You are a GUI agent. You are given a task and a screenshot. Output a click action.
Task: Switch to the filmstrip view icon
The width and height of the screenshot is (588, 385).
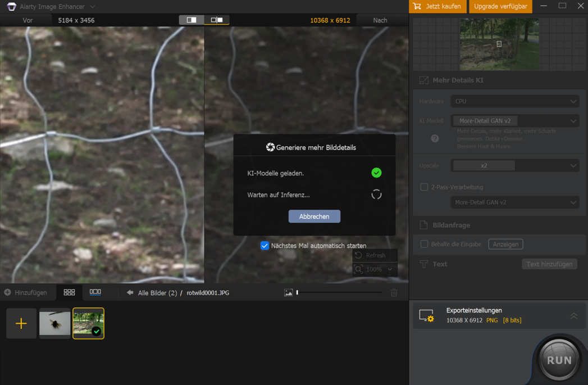click(95, 292)
